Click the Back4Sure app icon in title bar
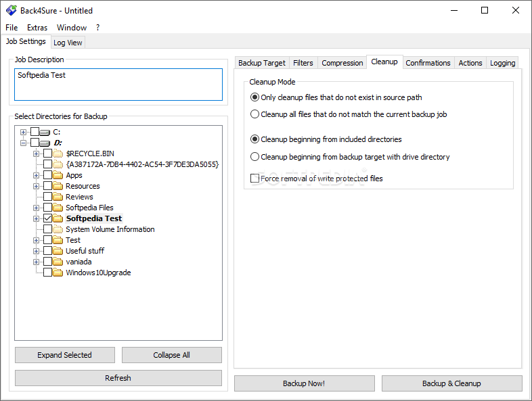532x401 pixels. (12, 10)
